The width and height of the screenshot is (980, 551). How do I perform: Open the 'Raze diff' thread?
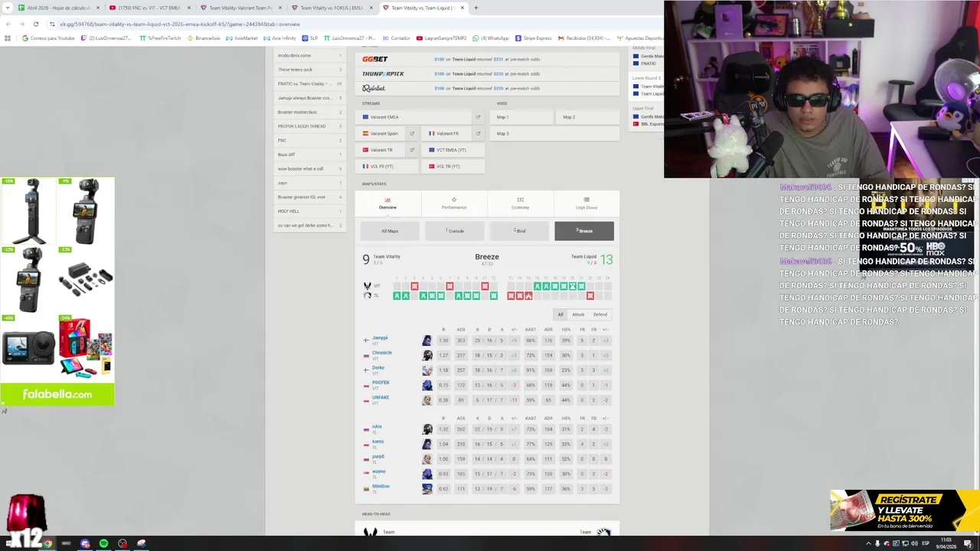coord(310,155)
